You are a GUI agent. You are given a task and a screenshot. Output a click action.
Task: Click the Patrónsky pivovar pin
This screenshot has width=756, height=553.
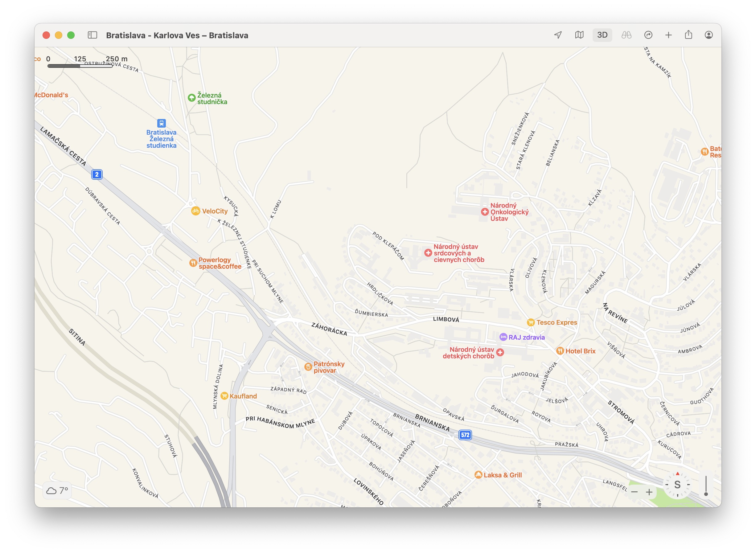tap(308, 367)
